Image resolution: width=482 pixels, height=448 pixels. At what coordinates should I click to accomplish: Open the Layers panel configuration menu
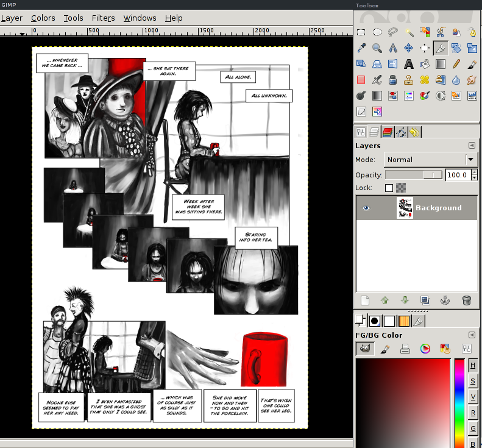pos(472,146)
